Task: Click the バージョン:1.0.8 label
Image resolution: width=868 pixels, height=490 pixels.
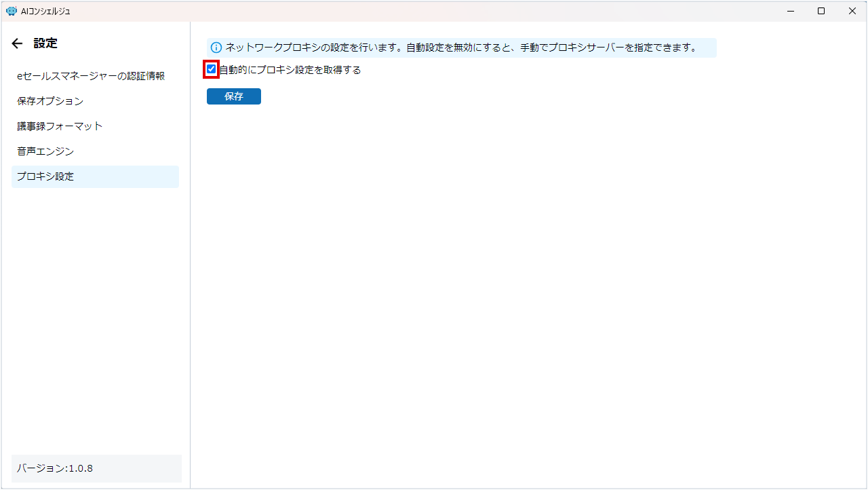Action: pos(55,468)
